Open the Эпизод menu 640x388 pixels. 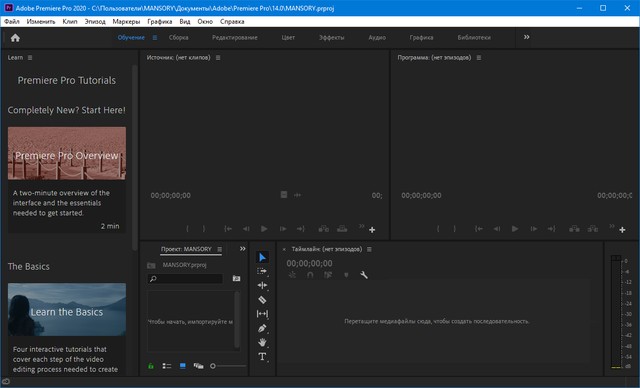point(95,22)
